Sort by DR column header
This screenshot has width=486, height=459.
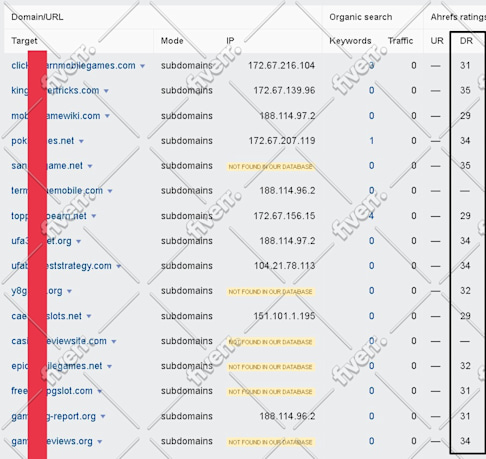pyautogui.click(x=466, y=41)
